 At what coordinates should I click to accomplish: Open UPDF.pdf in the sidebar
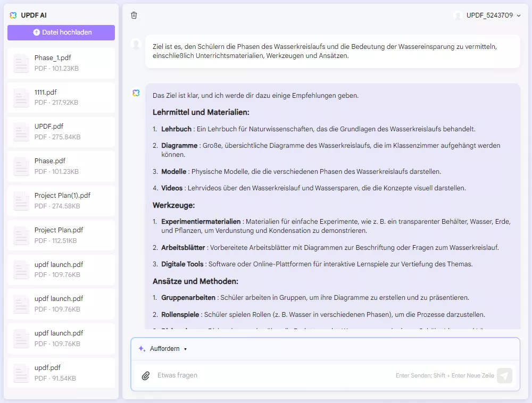(61, 132)
